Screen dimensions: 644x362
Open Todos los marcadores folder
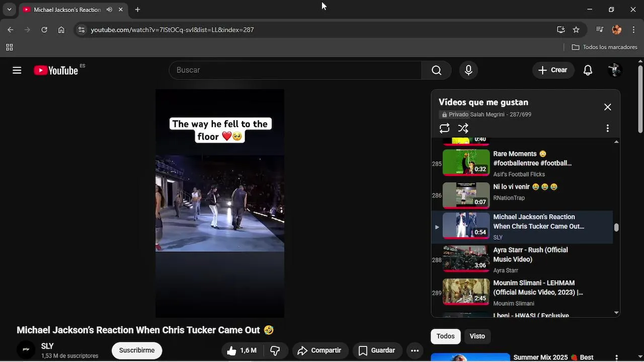(x=605, y=47)
